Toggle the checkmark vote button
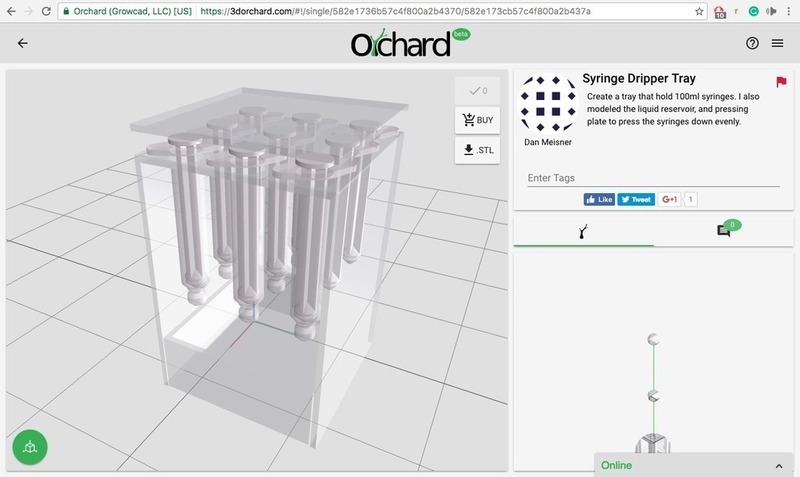The width and height of the screenshot is (800, 477). click(476, 91)
